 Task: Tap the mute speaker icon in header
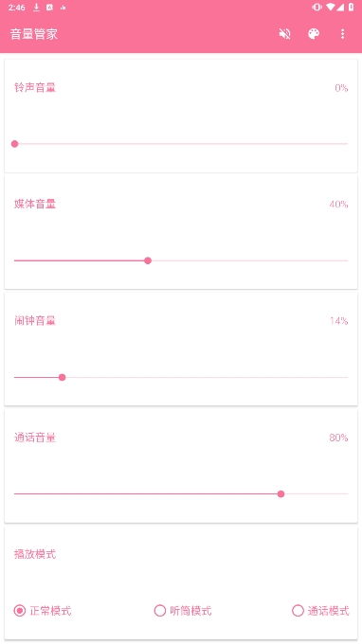tap(284, 34)
